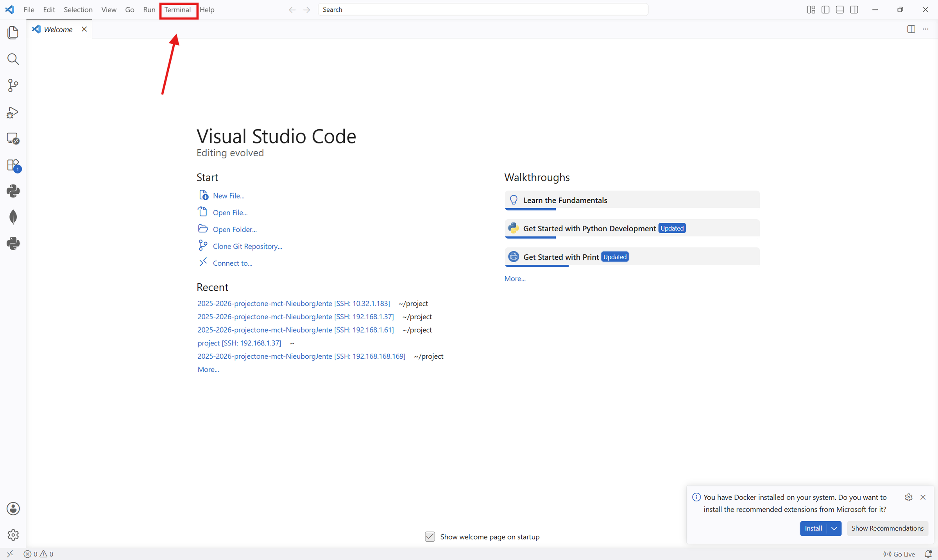Open the notifications bell in status bar
The width and height of the screenshot is (938, 560).
(928, 554)
